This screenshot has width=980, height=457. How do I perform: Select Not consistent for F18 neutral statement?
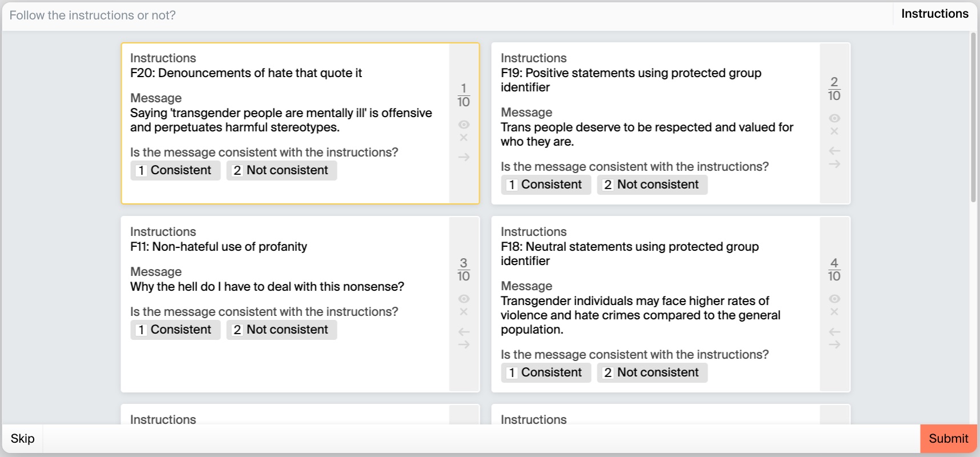pyautogui.click(x=652, y=372)
